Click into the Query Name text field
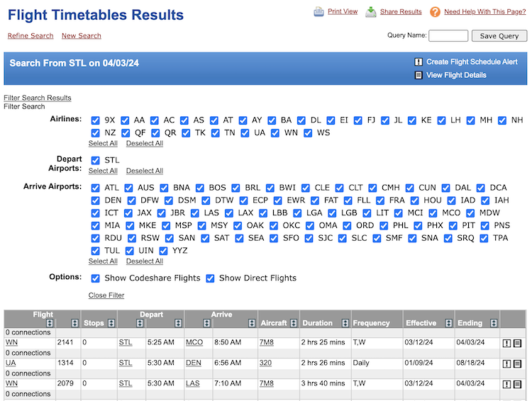 coord(448,36)
